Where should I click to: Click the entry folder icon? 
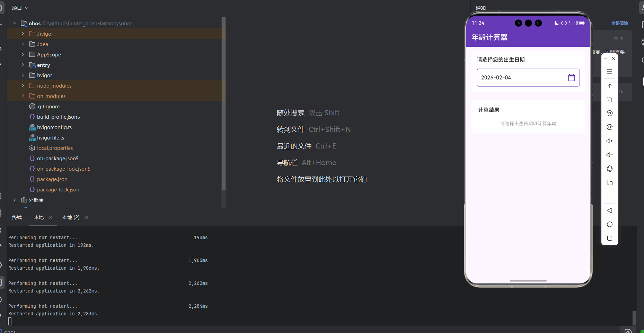click(32, 65)
